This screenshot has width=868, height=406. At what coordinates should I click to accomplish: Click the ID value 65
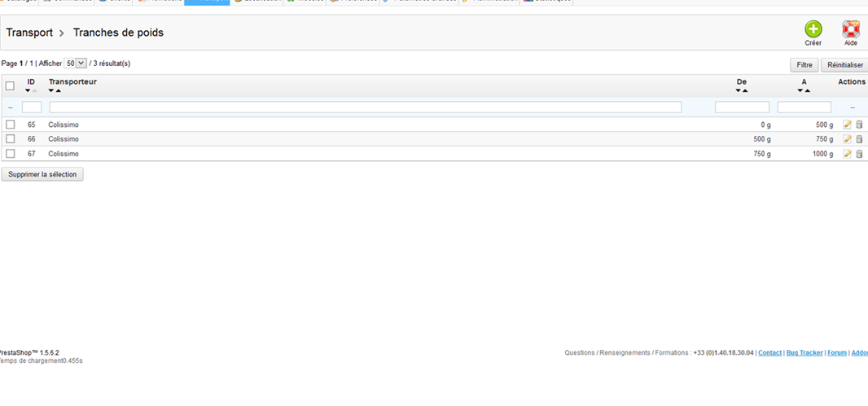point(32,124)
